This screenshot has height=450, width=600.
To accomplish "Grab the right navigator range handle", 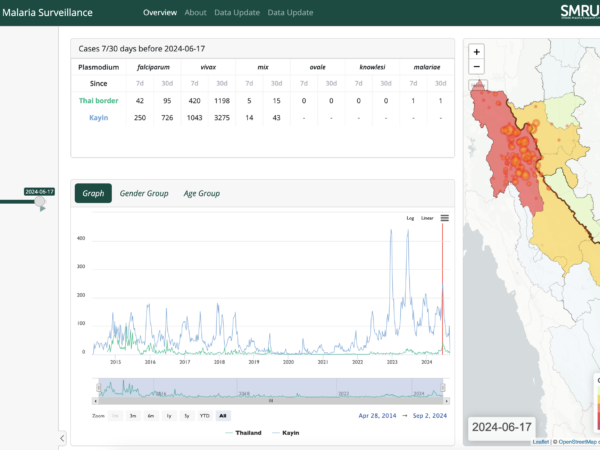I will (443, 388).
